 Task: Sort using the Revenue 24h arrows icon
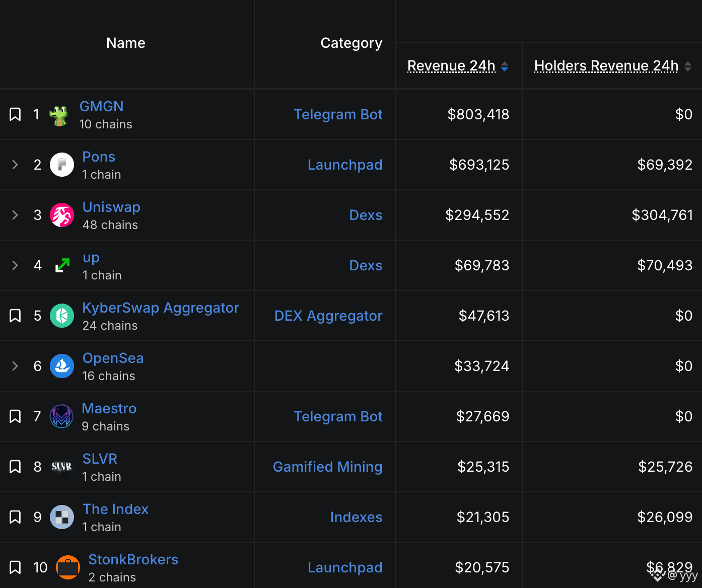point(505,66)
